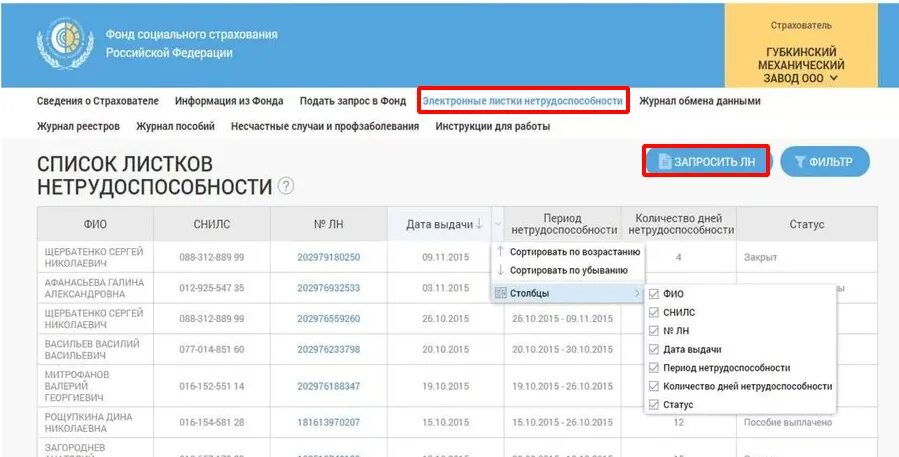Uncheck the СНИЛС column checkbox
The image size is (899, 457).
654,313
